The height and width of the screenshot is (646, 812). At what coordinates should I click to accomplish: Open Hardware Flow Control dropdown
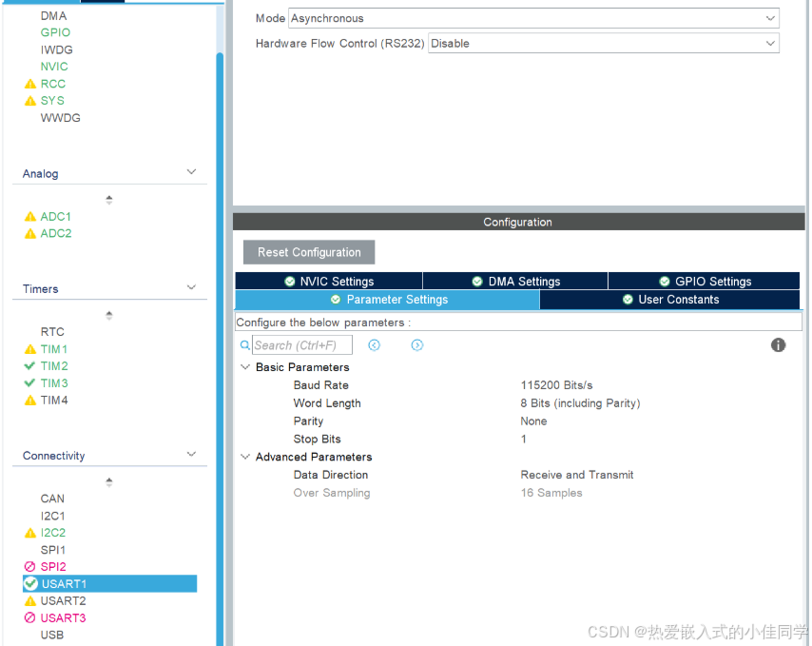604,43
